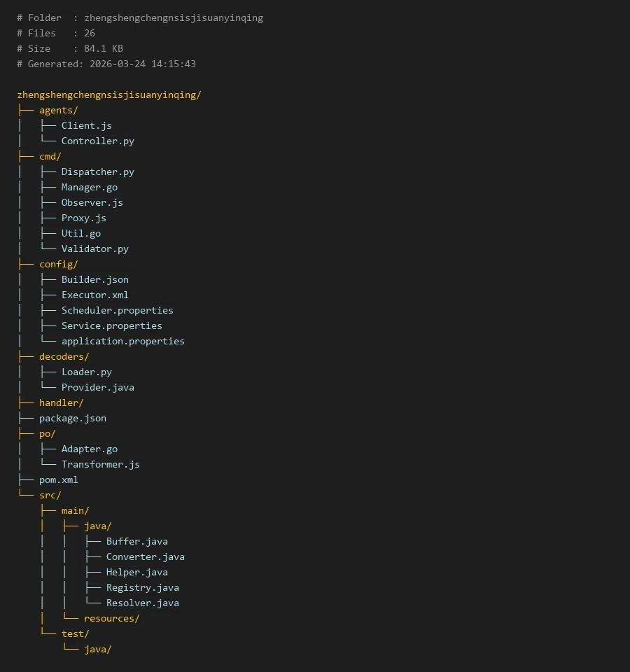Select the empty handler/ folder
Viewport: 630px width, 672px height.
(61, 402)
